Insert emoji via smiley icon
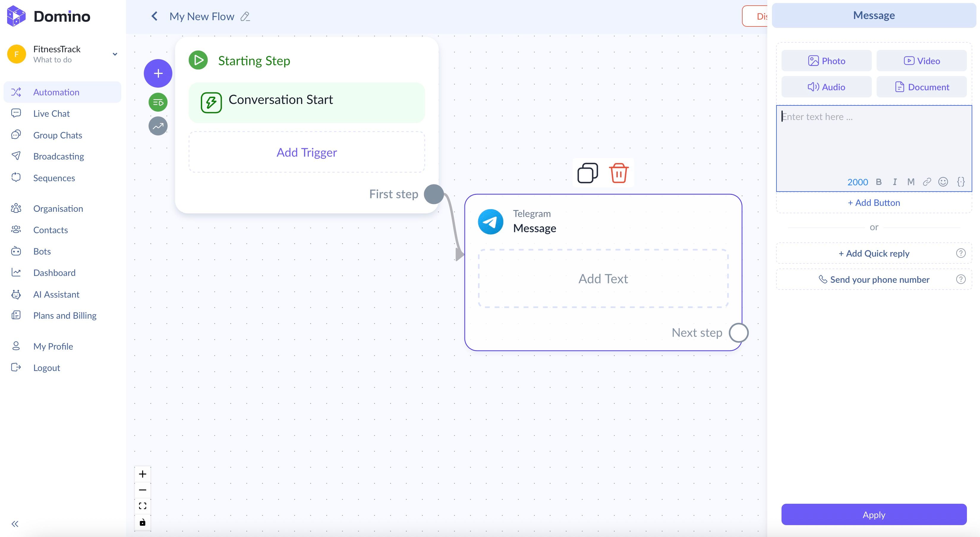Viewport: 980px width, 537px height. (943, 182)
